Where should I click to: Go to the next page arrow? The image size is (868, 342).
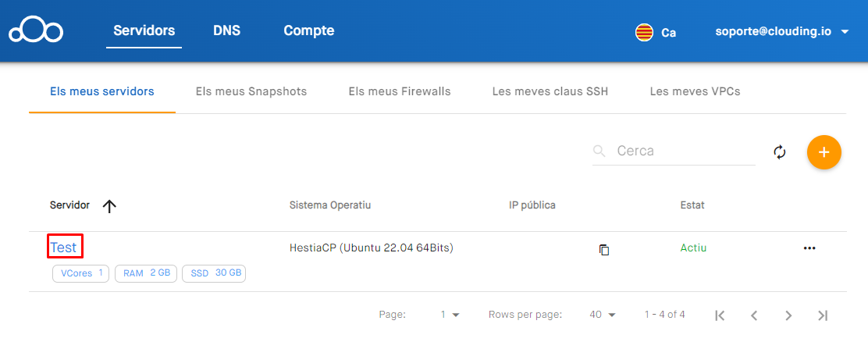point(788,315)
